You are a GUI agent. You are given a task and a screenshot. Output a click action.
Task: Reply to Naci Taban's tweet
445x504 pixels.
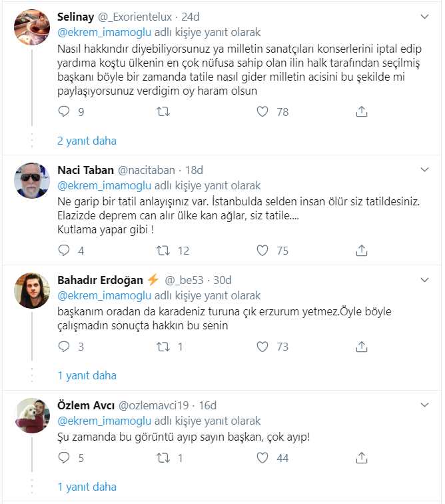tap(64, 250)
